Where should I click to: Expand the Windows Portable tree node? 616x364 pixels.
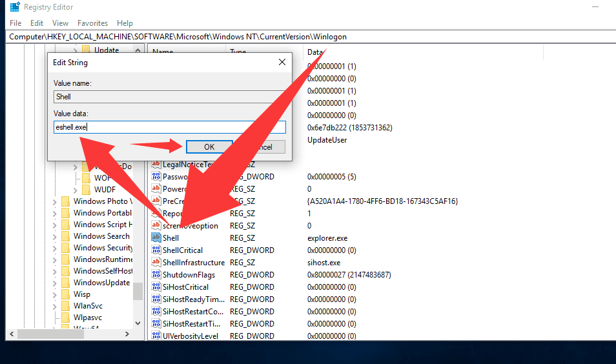coord(55,214)
